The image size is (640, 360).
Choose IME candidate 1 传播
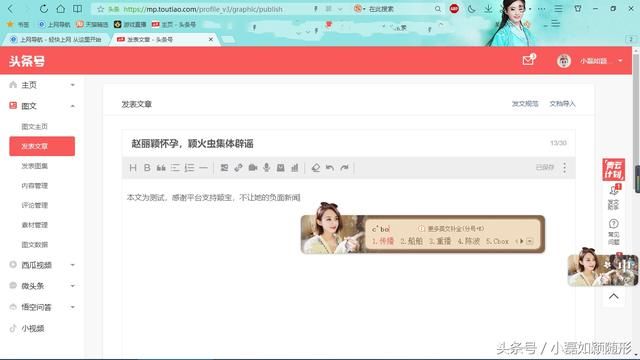pyautogui.click(x=382, y=241)
